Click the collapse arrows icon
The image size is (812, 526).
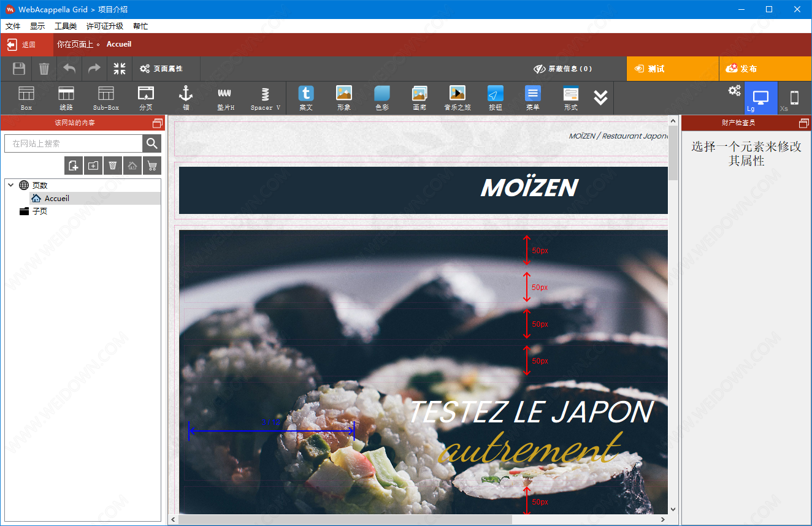coord(120,69)
